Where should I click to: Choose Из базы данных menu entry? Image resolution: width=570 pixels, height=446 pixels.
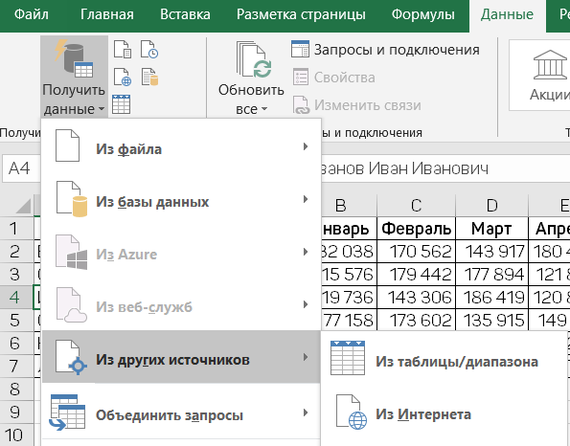point(181,200)
